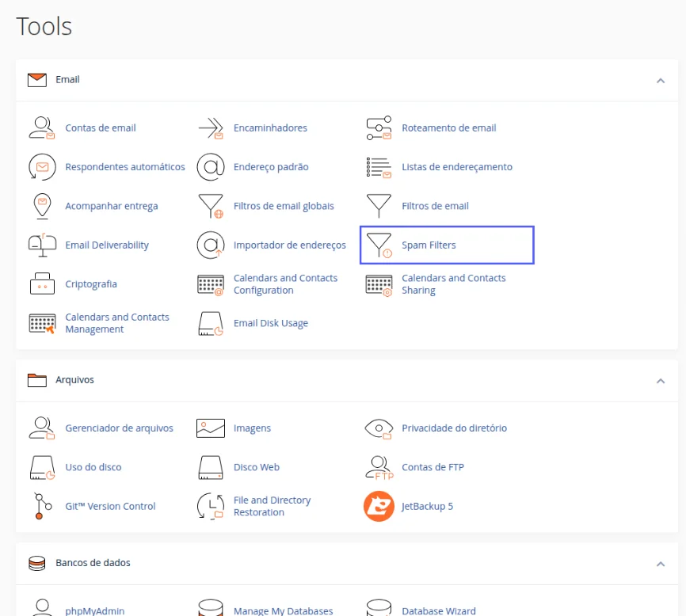The width and height of the screenshot is (686, 616).
Task: Open the Criptografia link
Action: pyautogui.click(x=91, y=283)
